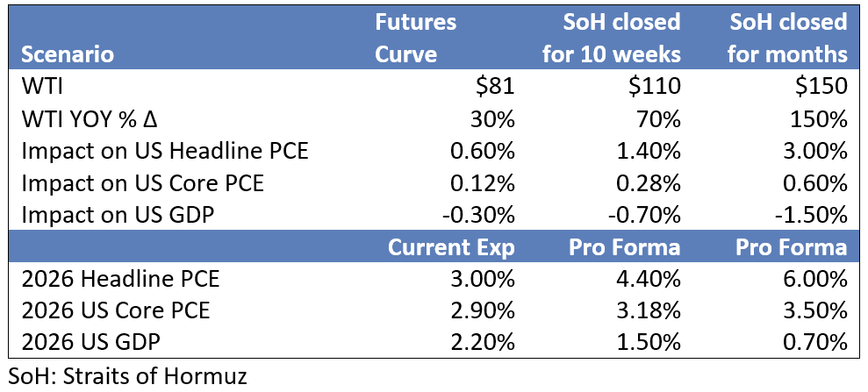Click the 2.20% 2026 US GDP cell
This screenshot has height=392, width=868.
coord(481,343)
